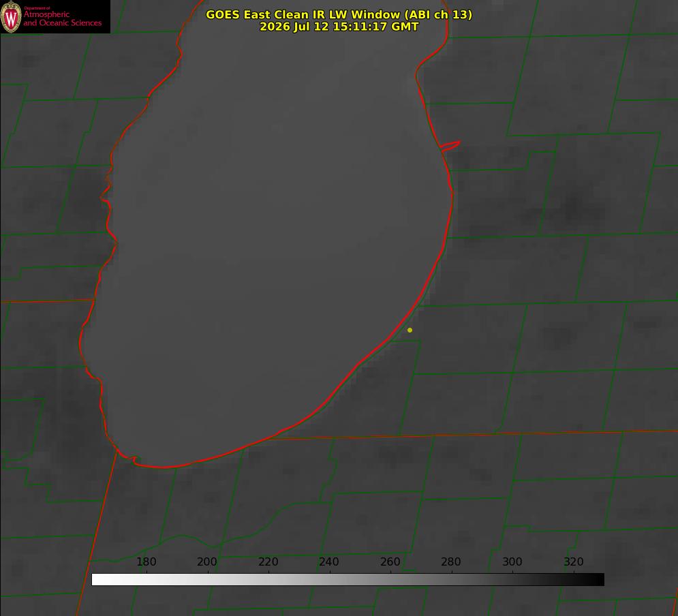Click the '180' color bar label

click(146, 561)
